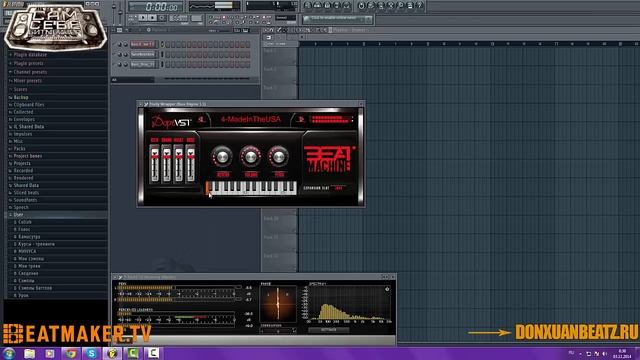The width and height of the screenshot is (640, 360).
Task: Mute the third channel via its LED
Action: pos(114,64)
